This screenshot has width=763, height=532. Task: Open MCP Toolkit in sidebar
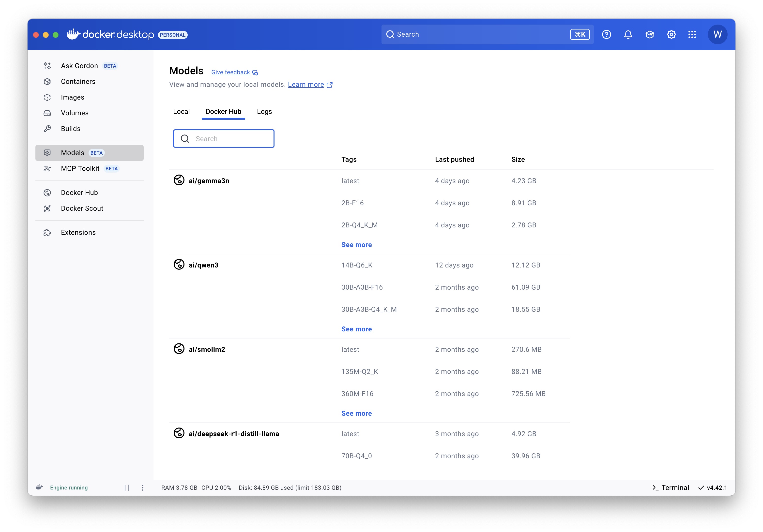pyautogui.click(x=80, y=168)
